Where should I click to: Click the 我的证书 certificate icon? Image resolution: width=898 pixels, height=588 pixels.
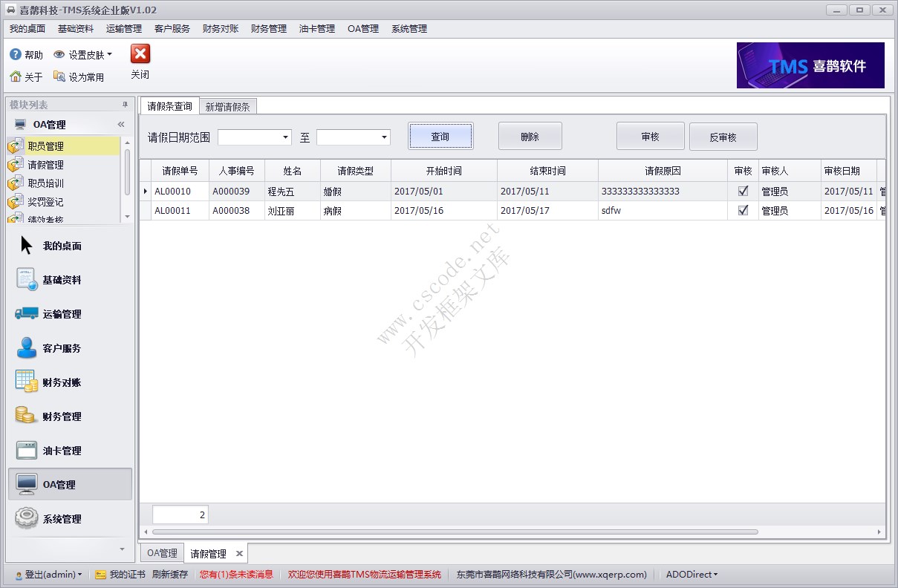[101, 575]
